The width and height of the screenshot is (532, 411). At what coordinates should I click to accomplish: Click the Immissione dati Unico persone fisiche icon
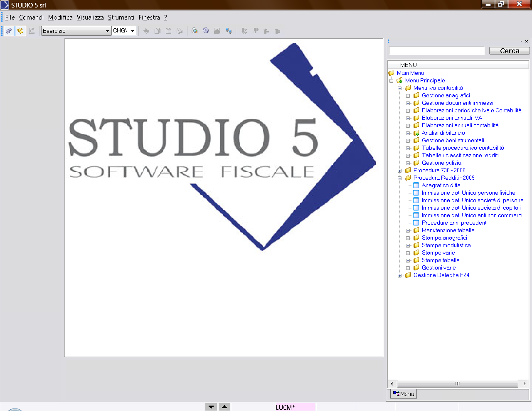[416, 193]
